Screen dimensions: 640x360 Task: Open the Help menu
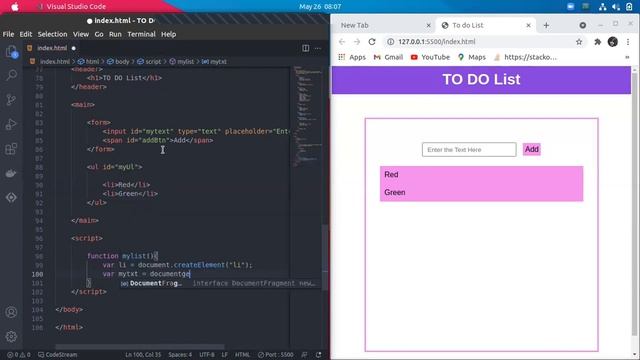click(168, 34)
